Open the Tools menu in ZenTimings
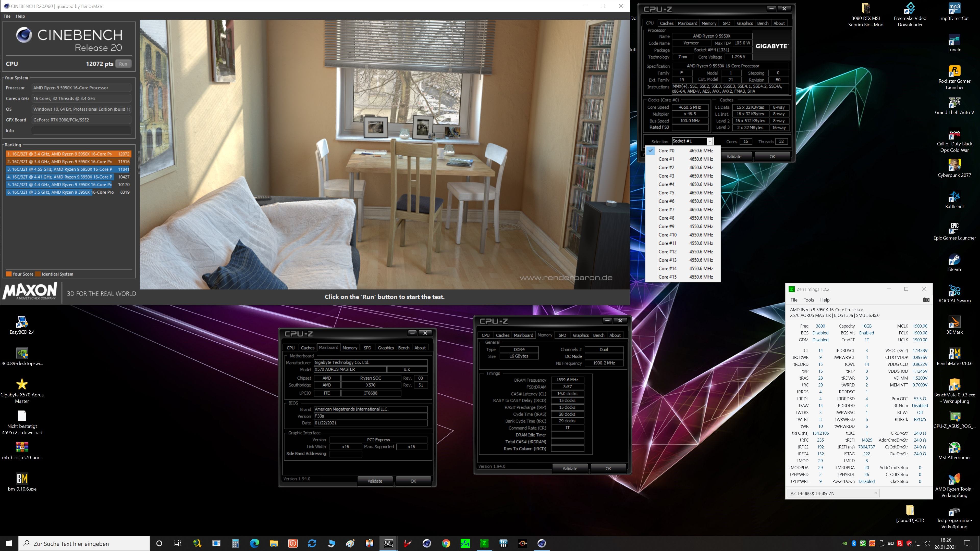The image size is (980, 551). [x=808, y=300]
